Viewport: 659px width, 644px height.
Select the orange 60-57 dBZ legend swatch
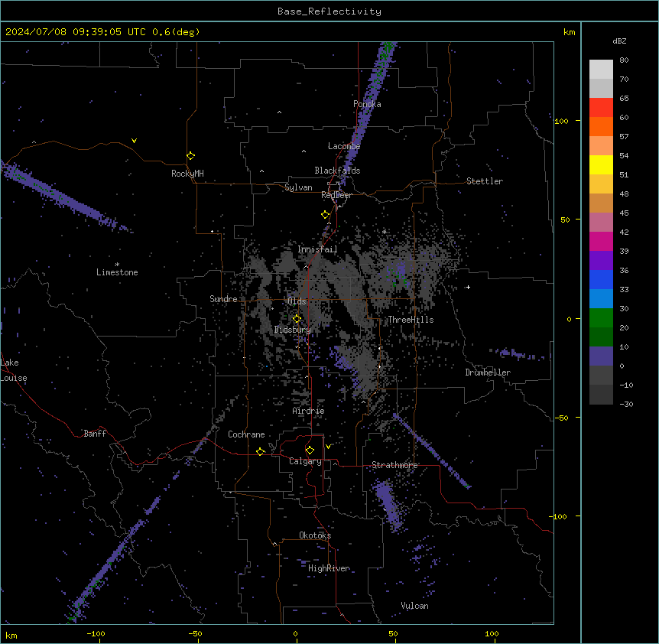[601, 126]
